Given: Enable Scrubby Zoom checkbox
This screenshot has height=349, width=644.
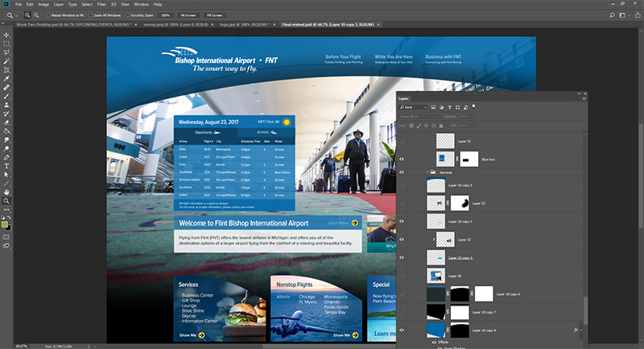Looking at the screenshot, I should tap(127, 15).
